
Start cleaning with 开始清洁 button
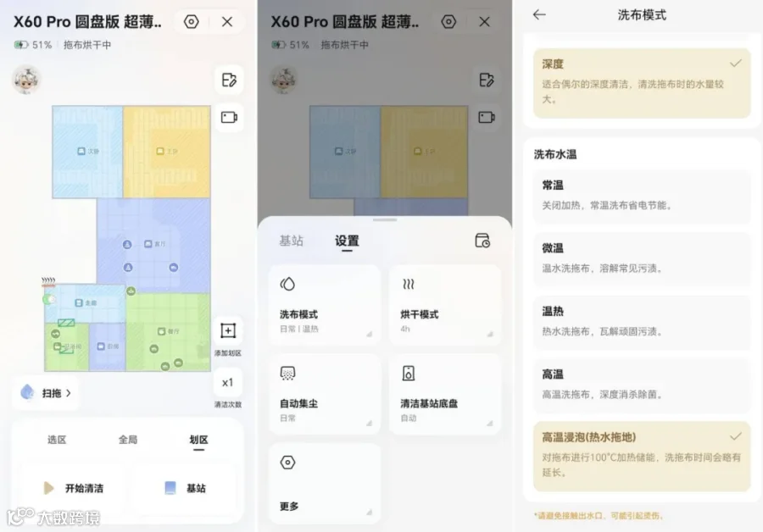[73, 488]
